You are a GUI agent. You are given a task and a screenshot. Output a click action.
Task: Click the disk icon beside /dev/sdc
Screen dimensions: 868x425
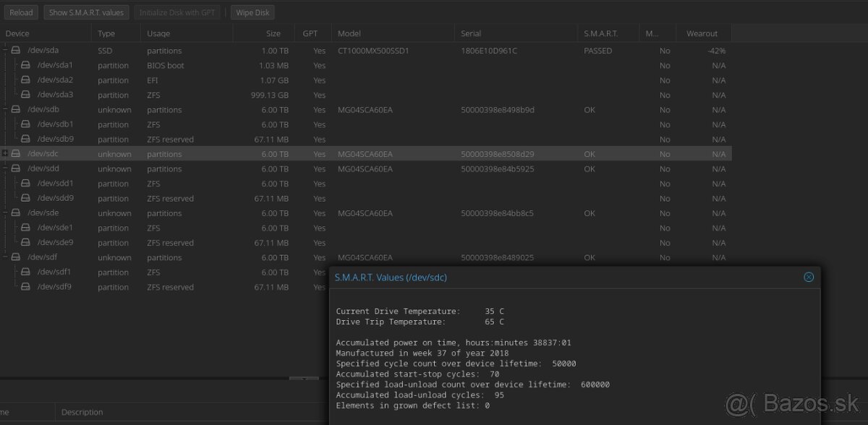click(16, 154)
